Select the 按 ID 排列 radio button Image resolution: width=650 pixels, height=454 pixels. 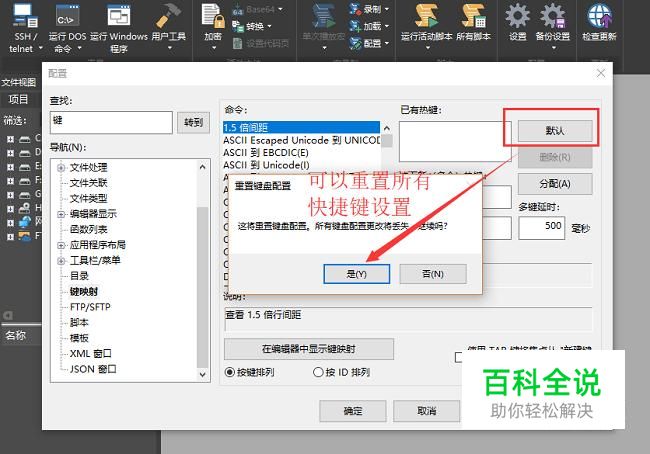click(318, 372)
